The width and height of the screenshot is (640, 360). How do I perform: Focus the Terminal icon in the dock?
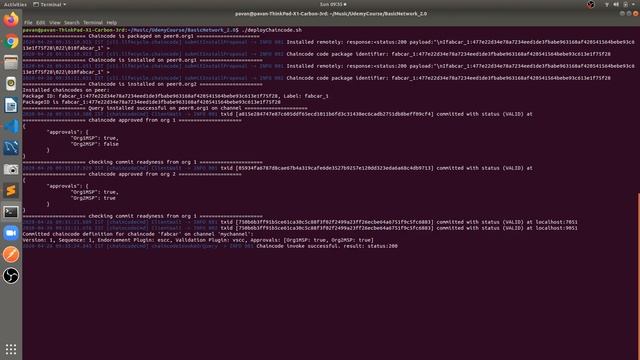(x=11, y=212)
